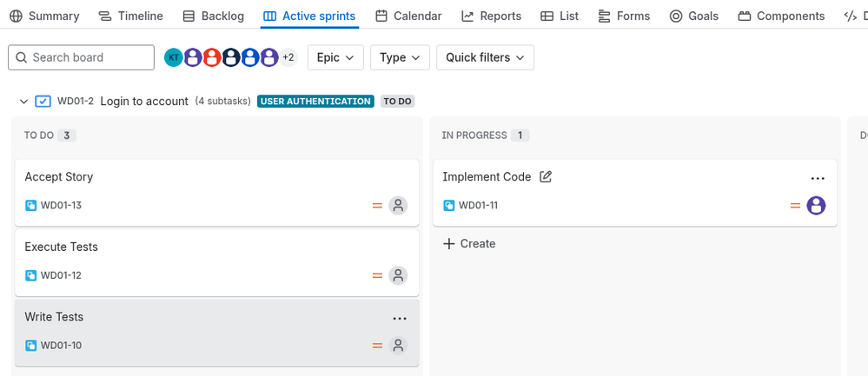Click the story checkbox icon for WD01-2
The height and width of the screenshot is (376, 868).
click(x=43, y=102)
